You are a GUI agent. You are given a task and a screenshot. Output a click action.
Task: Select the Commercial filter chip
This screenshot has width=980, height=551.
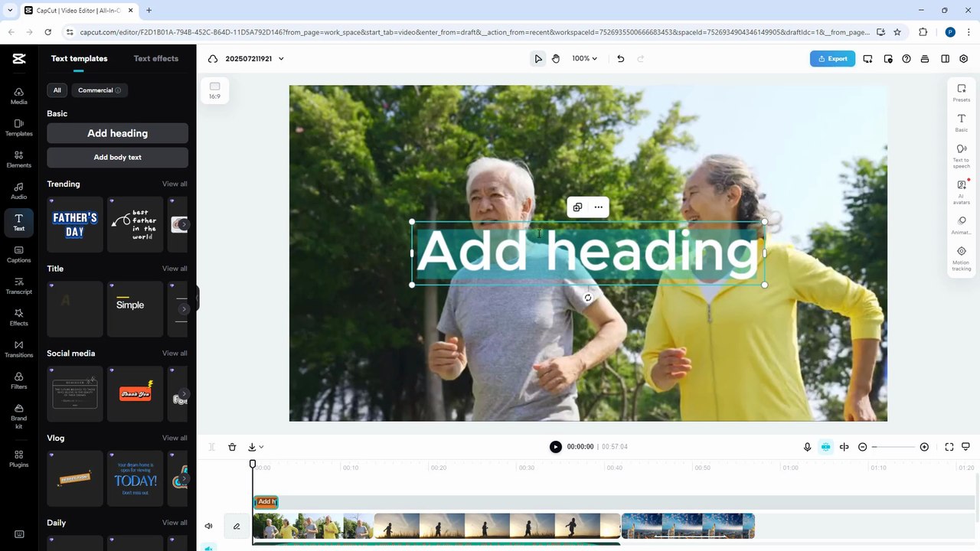coord(100,90)
